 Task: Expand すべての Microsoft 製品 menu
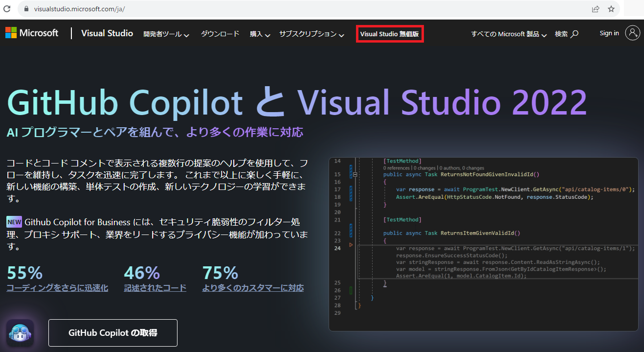point(509,34)
